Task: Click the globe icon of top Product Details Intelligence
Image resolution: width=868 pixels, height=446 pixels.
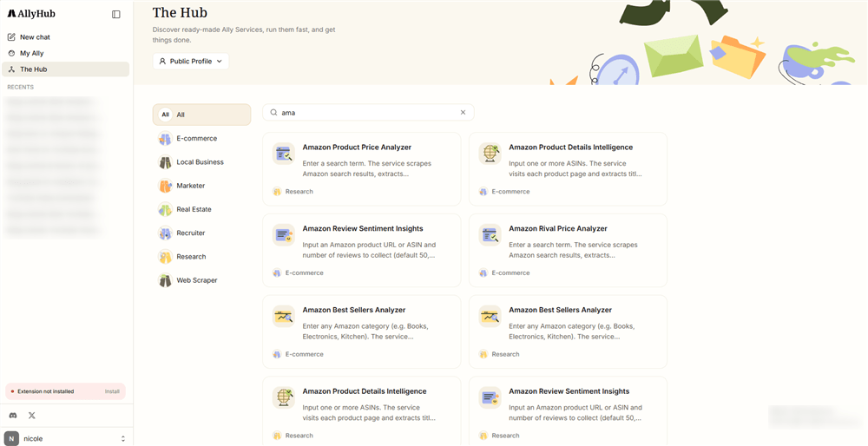Action: 490,154
